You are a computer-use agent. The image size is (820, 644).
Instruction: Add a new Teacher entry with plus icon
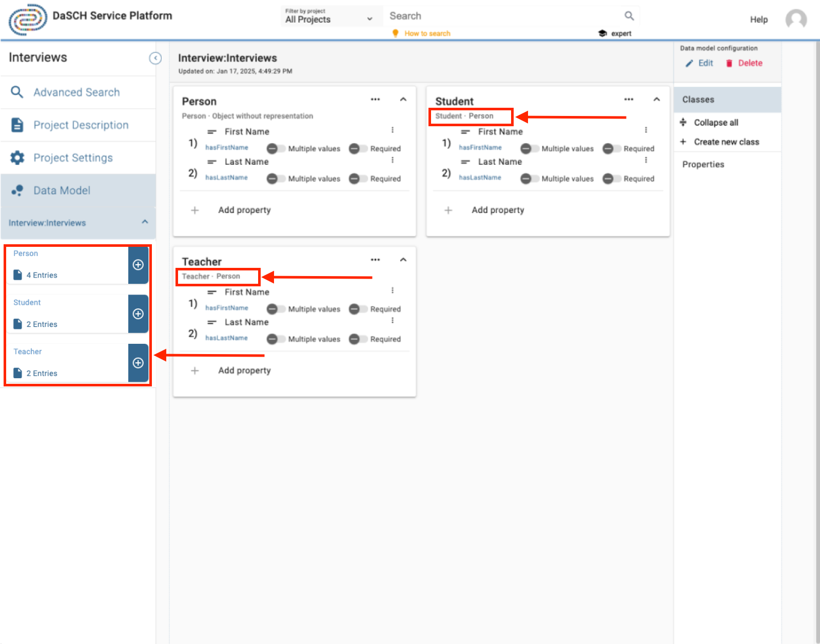click(x=138, y=363)
